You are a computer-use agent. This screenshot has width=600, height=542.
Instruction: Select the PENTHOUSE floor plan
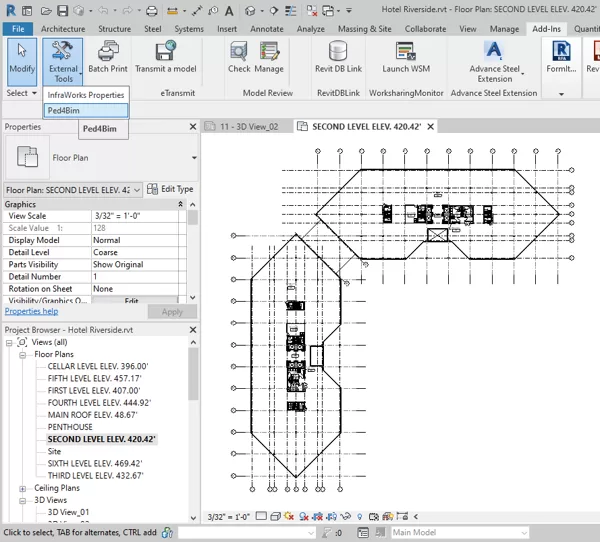[70, 427]
